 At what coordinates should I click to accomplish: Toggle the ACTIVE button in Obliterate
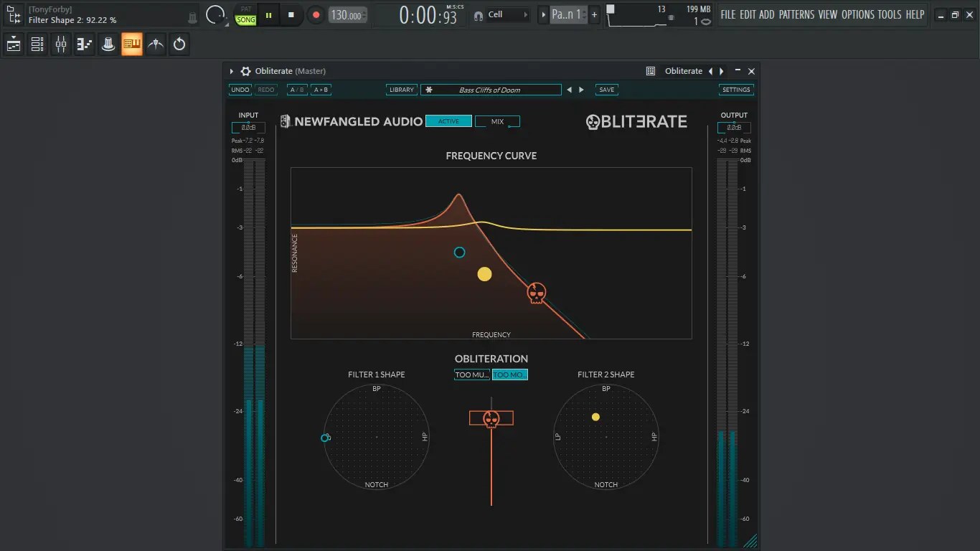point(448,121)
